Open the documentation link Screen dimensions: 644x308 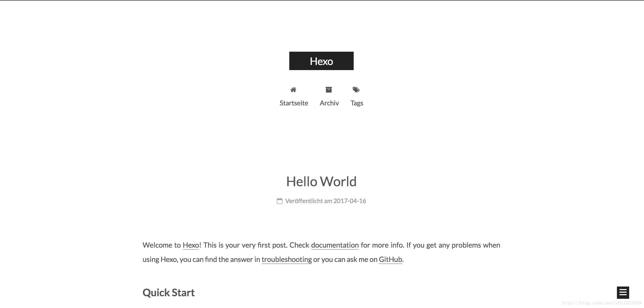coord(335,245)
